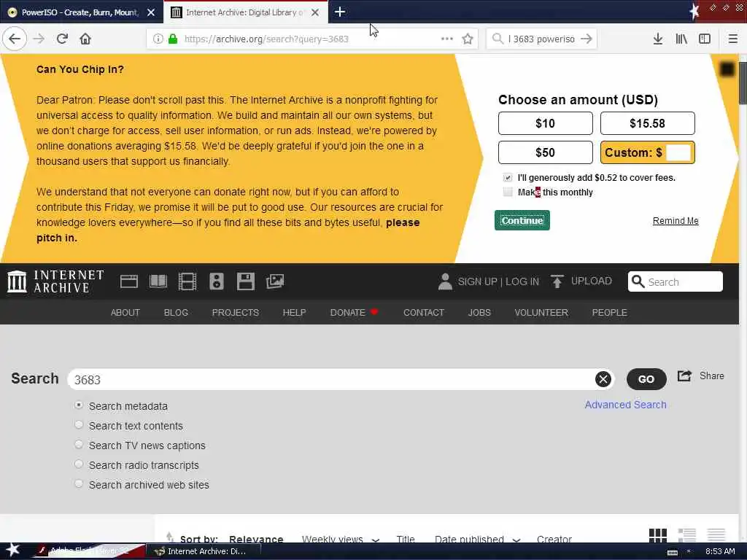Click the Remind Me link
The height and width of the screenshot is (560, 747).
[x=676, y=221]
